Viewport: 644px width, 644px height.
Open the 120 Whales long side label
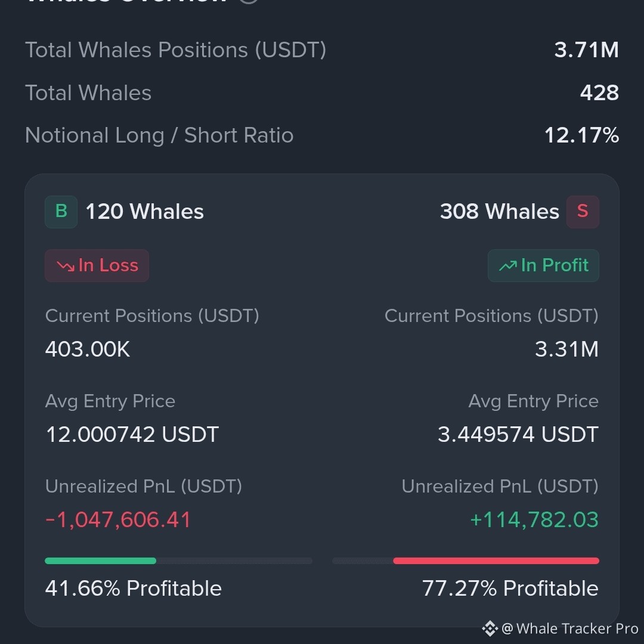(x=144, y=212)
